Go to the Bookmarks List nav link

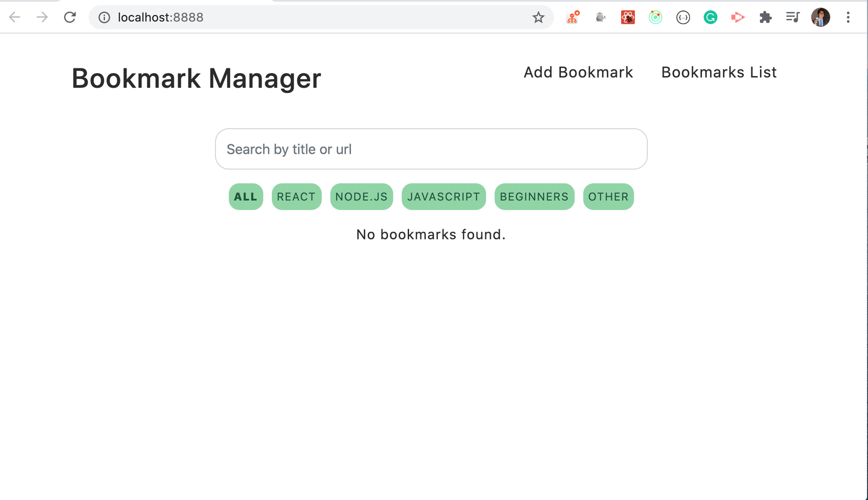pos(719,72)
